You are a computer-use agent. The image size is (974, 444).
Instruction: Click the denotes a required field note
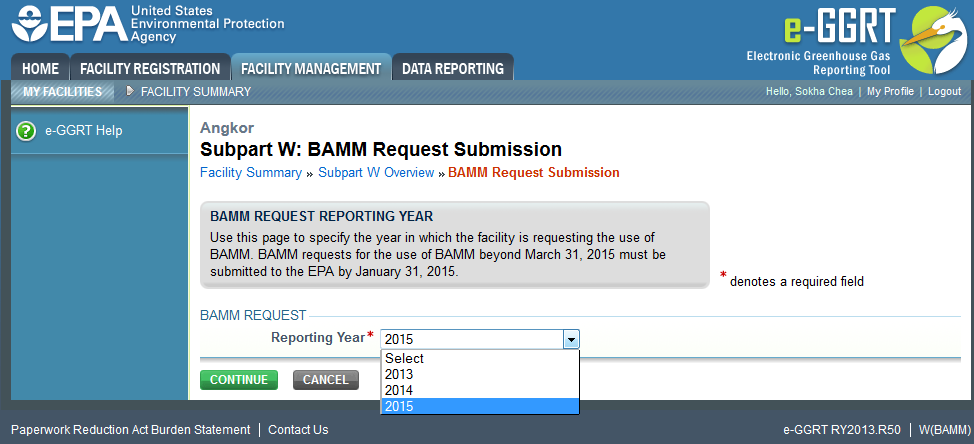click(x=796, y=282)
